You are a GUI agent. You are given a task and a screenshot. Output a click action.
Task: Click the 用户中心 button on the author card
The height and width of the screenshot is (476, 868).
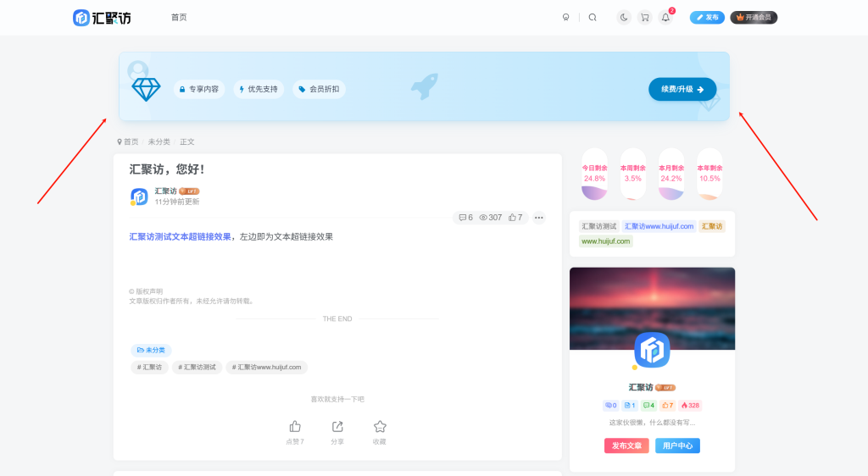677,446
